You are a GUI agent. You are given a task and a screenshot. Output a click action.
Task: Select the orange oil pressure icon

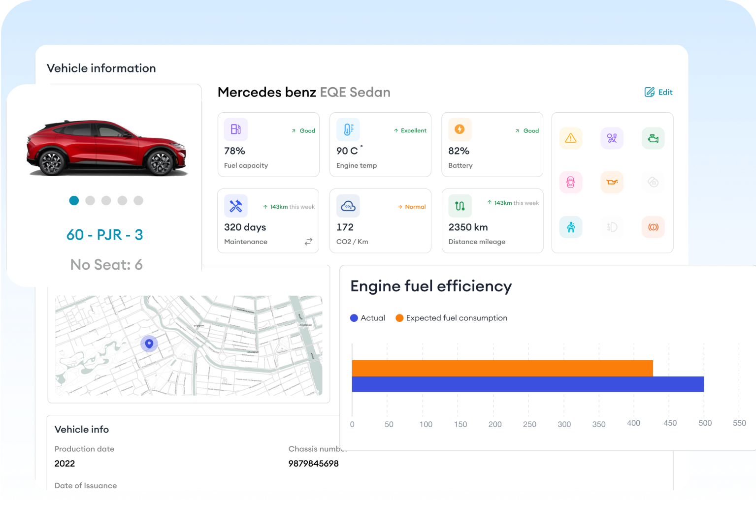click(612, 183)
